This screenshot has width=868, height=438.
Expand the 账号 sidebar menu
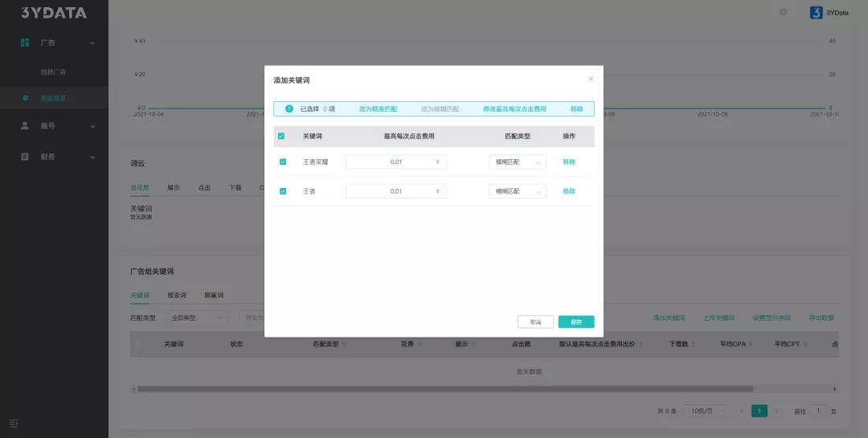(x=92, y=127)
